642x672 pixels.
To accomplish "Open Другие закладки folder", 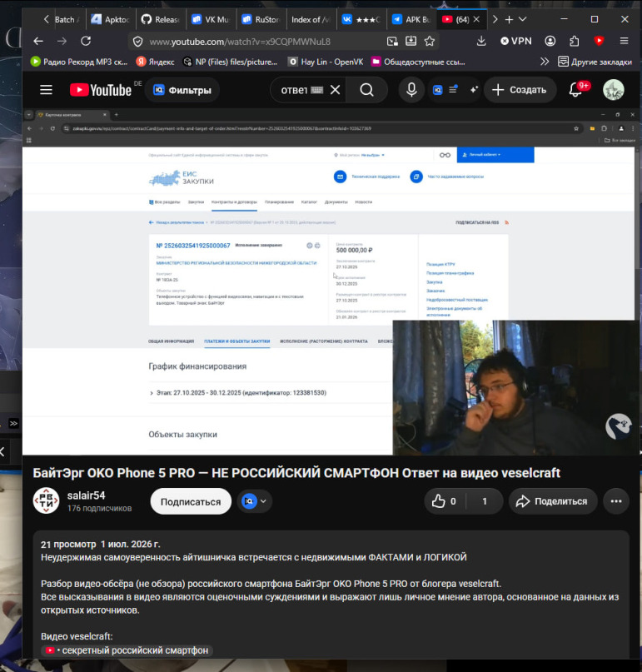I will click(595, 62).
